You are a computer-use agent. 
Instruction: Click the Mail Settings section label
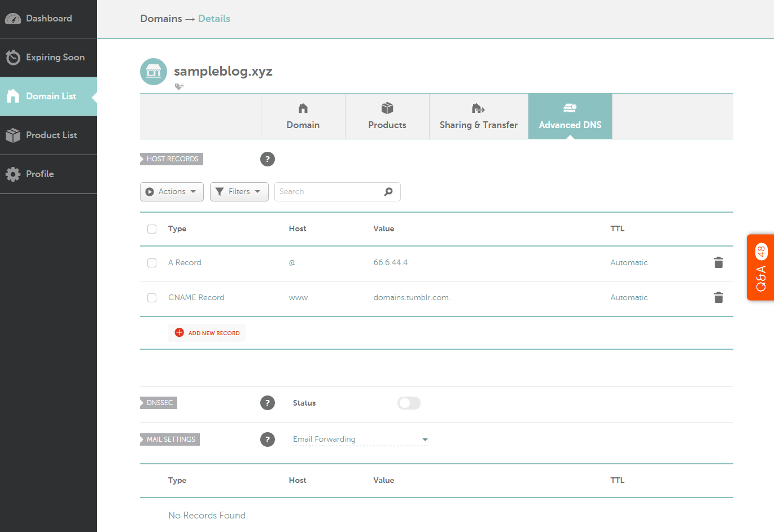[170, 439]
